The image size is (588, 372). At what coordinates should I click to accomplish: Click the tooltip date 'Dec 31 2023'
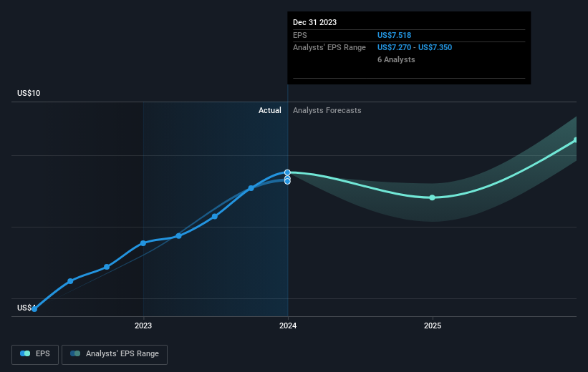(x=314, y=22)
